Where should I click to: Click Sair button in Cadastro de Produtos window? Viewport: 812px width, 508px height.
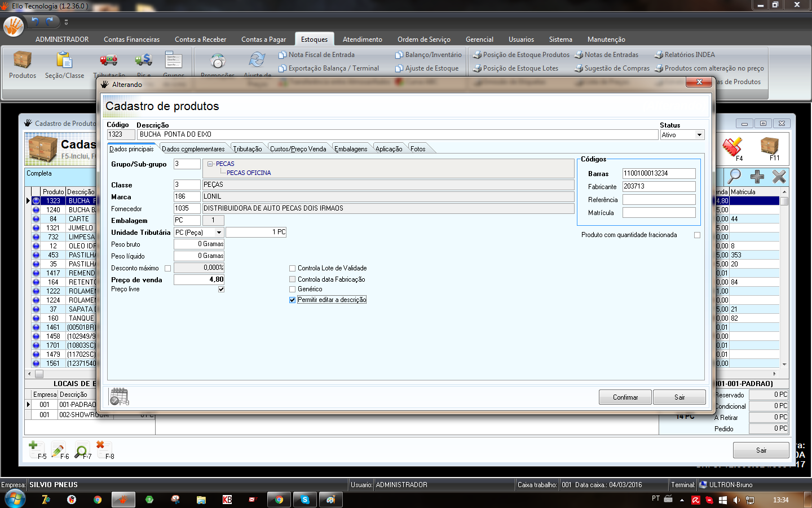coord(761,450)
